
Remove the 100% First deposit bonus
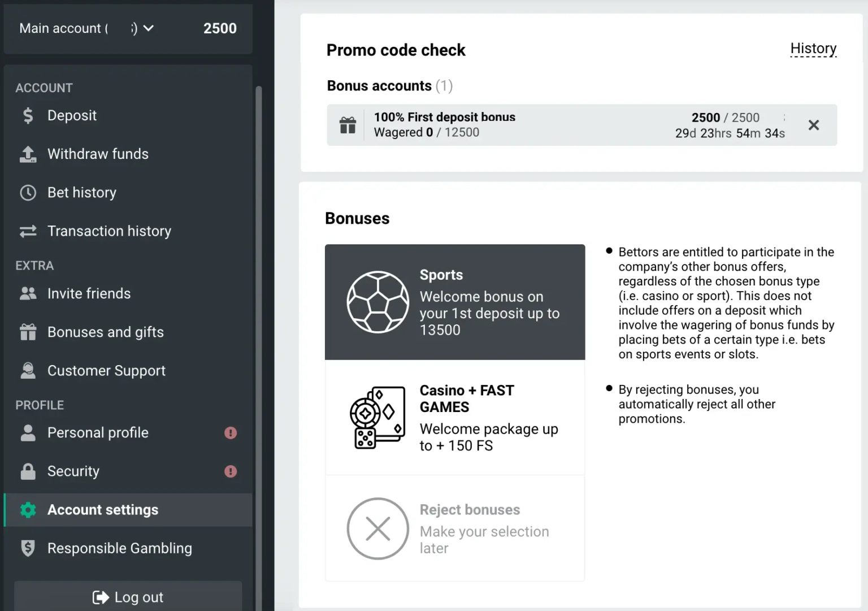[814, 125]
